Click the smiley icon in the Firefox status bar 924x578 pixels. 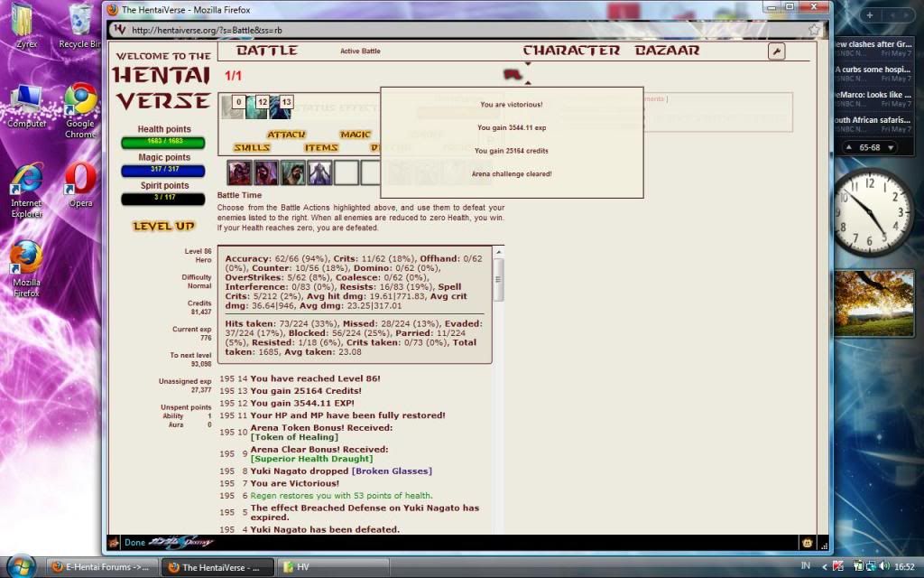coord(807,543)
